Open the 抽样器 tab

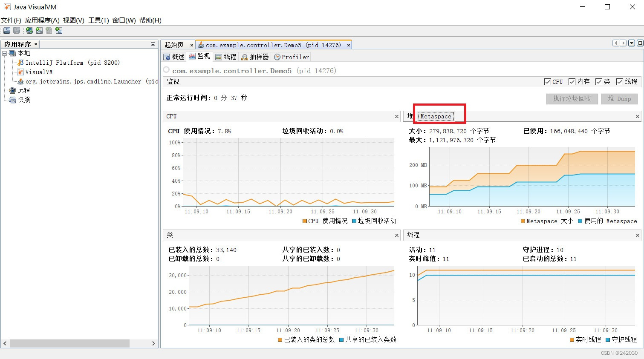pos(255,57)
